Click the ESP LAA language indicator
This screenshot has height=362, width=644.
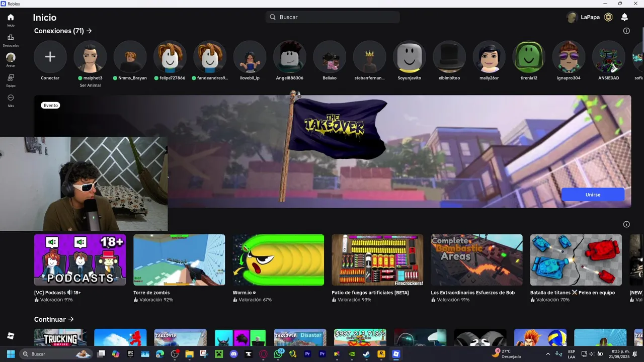tap(572, 354)
